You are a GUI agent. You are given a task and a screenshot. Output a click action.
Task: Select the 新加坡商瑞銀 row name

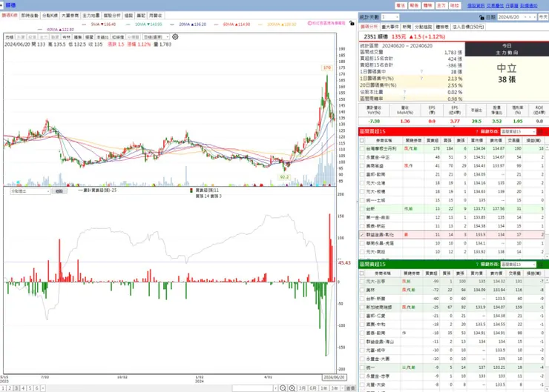(x=378, y=307)
